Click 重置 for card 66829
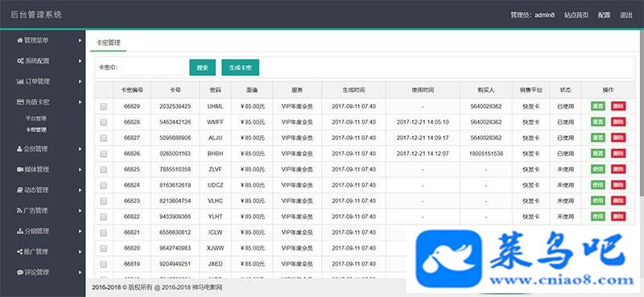644x297 pixels. point(598,106)
